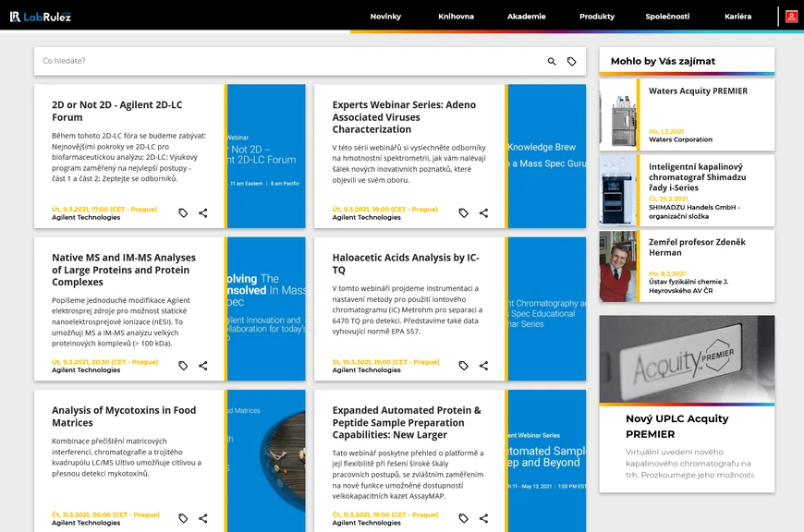Screen dimensions: 804x532
Task: Share the 2D-LC Forum webinar
Action: click(203, 212)
